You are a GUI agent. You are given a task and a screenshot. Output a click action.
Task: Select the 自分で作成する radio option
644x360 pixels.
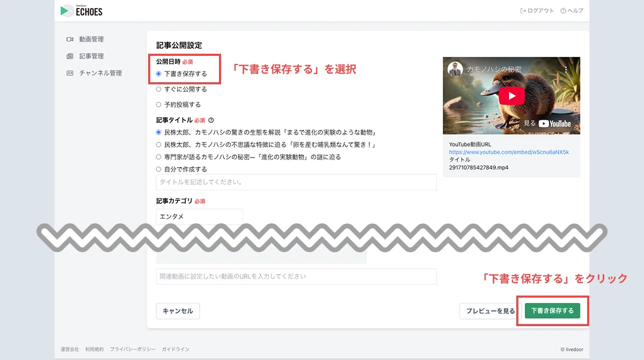(x=158, y=169)
